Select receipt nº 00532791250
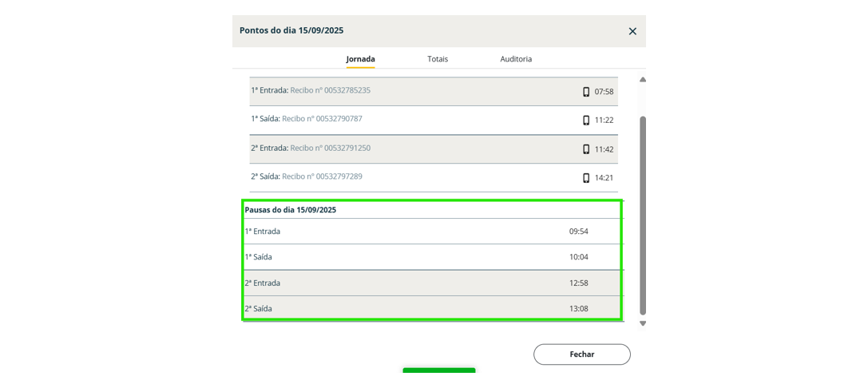 pos(330,148)
